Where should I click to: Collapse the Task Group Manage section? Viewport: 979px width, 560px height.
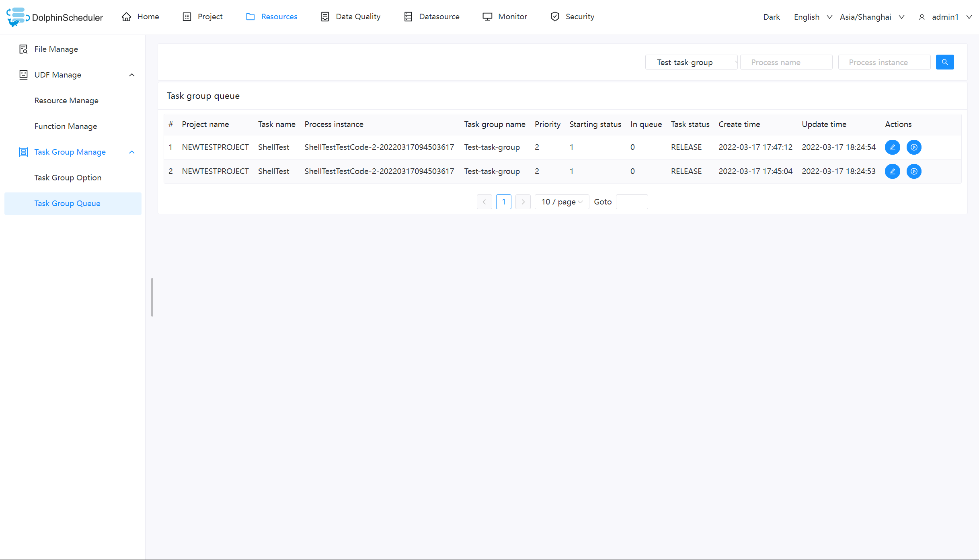click(131, 152)
